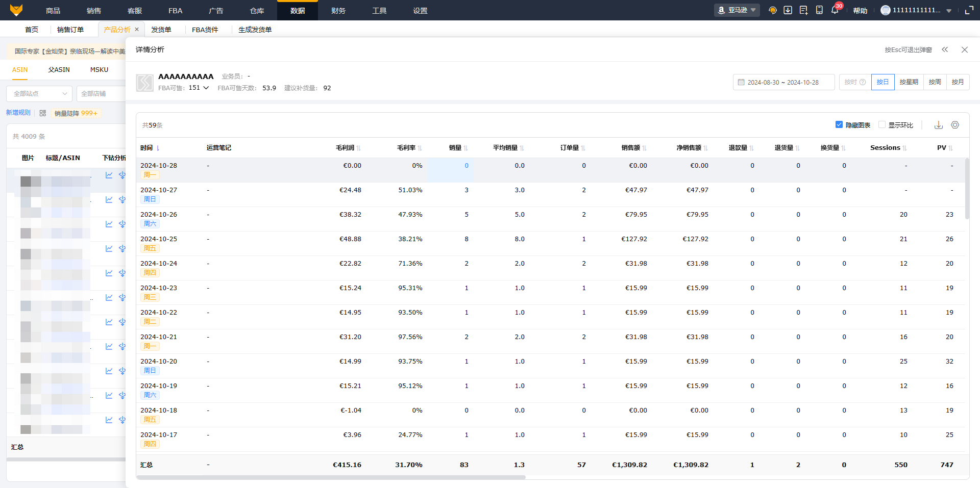
Task: Switch to the 父ASIN tab
Action: pos(59,70)
